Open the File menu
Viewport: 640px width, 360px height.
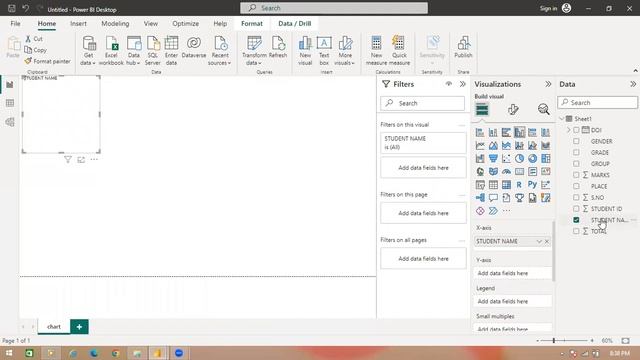16,24
